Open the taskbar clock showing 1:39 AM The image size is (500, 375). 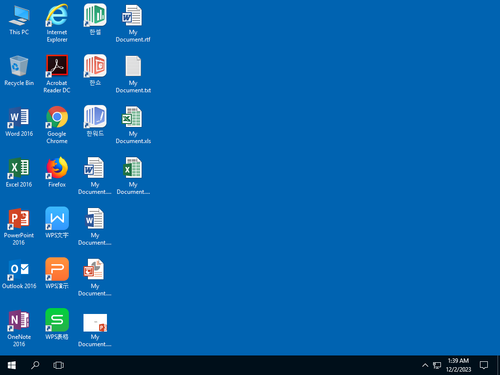pyautogui.click(x=459, y=365)
